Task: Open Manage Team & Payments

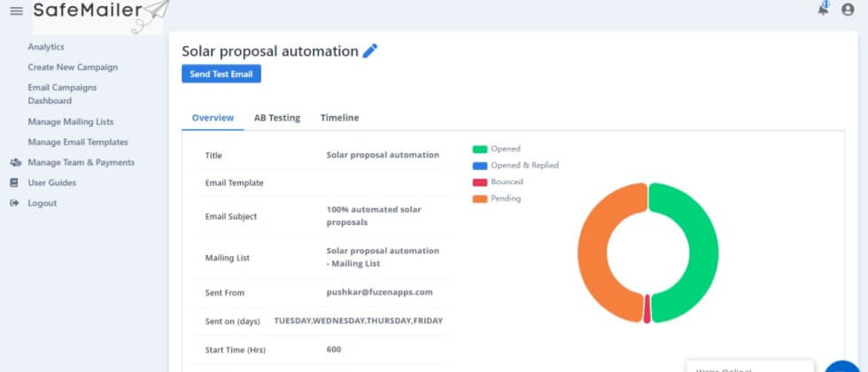Action: coord(81,162)
